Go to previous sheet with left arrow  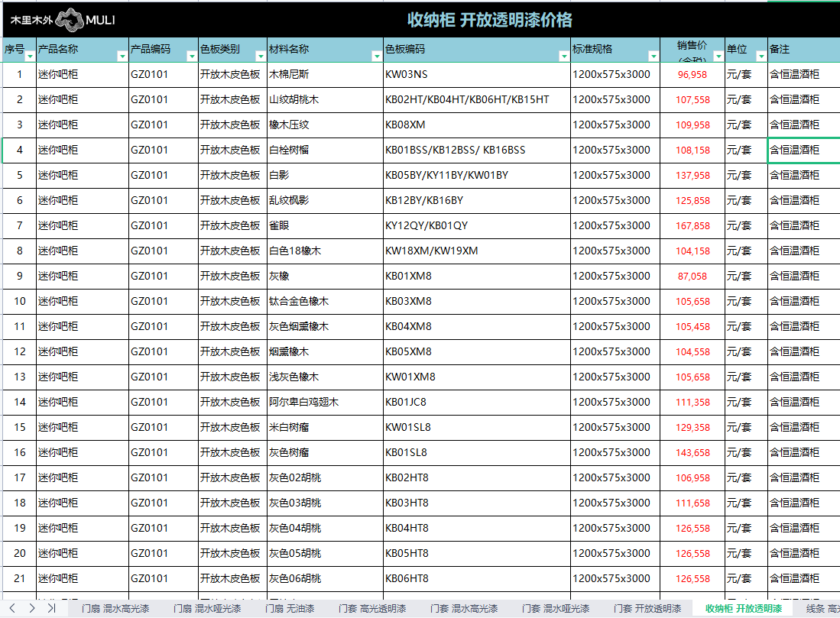13,608
